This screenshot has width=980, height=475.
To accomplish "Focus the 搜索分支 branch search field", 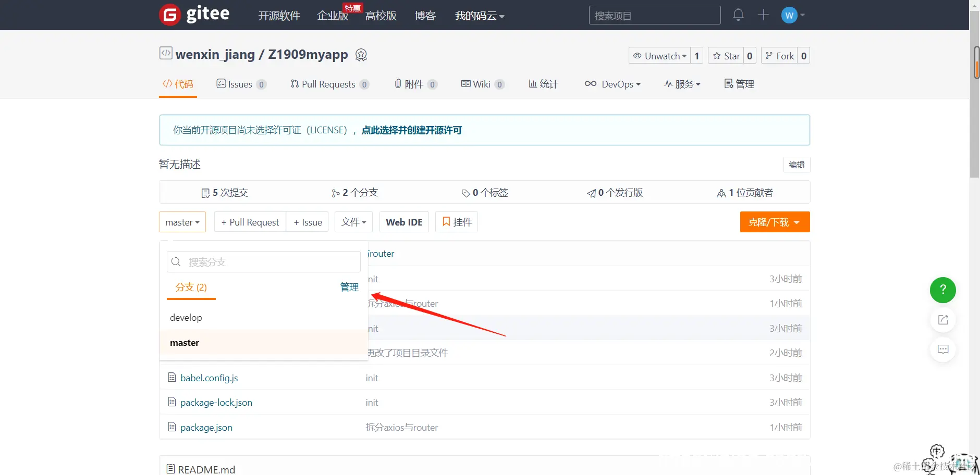I will coord(264,261).
